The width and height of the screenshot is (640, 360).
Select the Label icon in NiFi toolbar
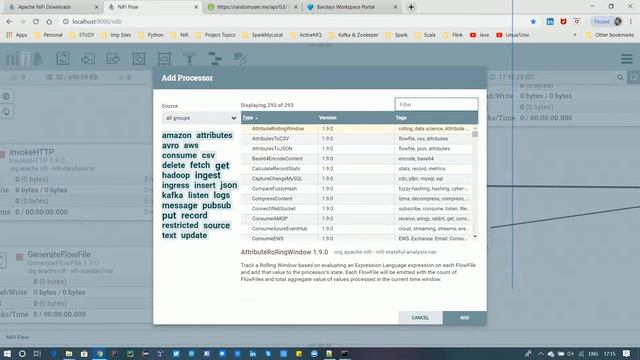[240, 58]
